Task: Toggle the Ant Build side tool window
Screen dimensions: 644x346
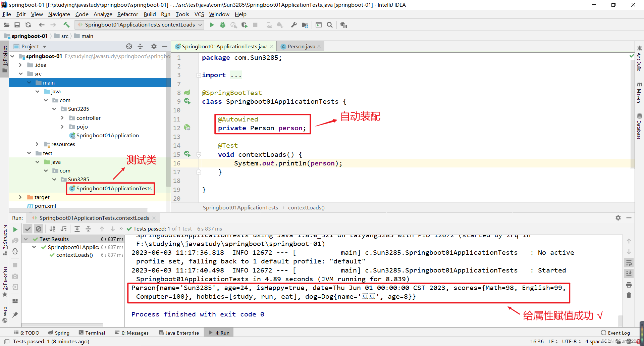Action: (x=639, y=59)
